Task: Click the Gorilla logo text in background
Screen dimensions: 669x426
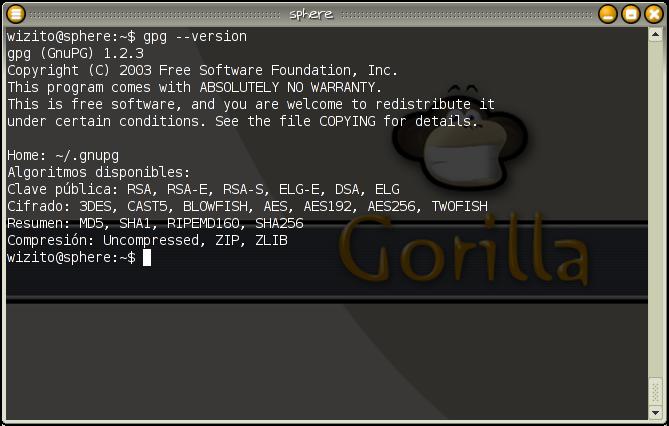Action: pos(464,249)
